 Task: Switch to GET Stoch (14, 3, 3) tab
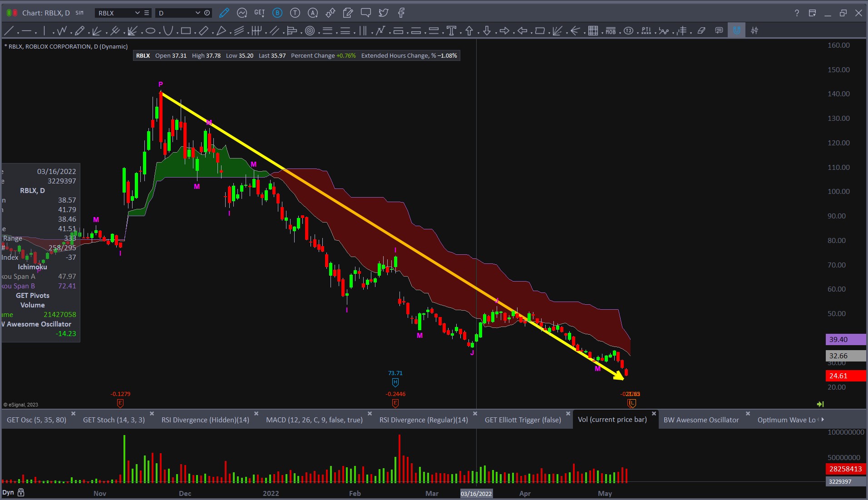tap(114, 420)
